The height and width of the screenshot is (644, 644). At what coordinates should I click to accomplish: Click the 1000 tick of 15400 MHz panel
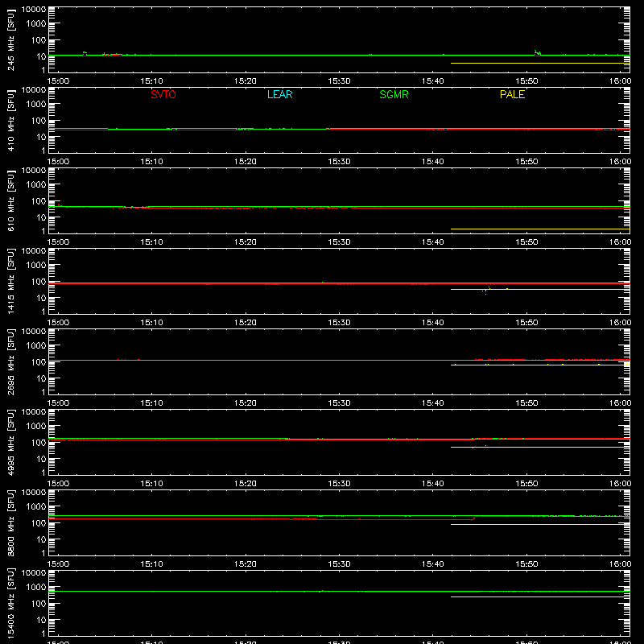pyautogui.click(x=36, y=588)
